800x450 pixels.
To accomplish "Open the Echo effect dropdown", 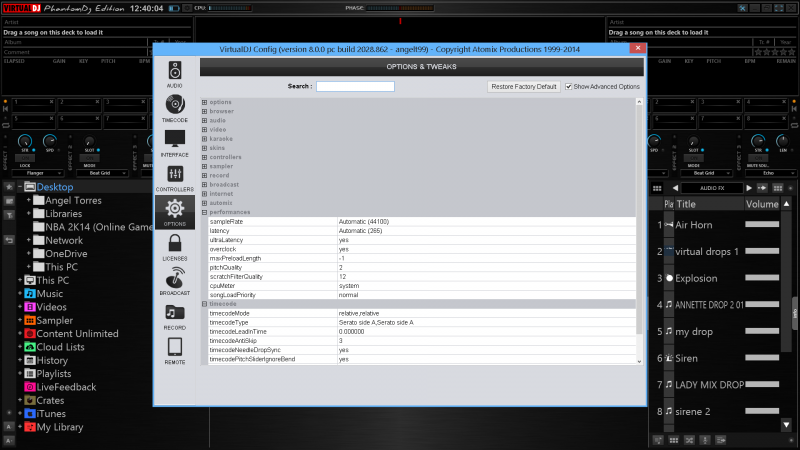I will (x=769, y=173).
